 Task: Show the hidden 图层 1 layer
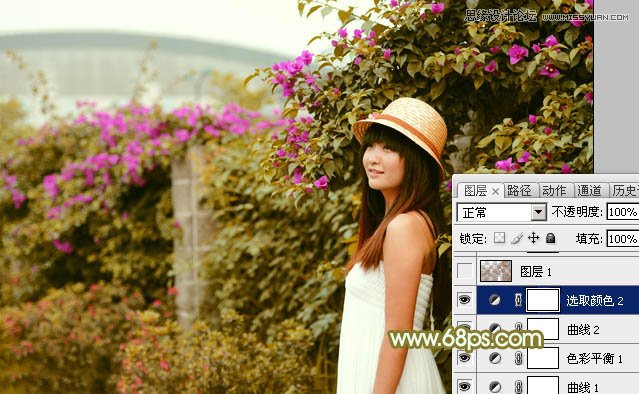pos(465,271)
